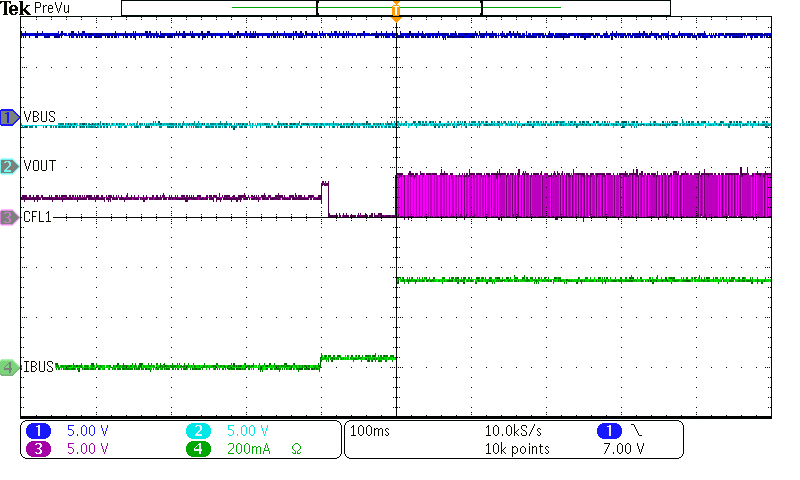Screen dimensions: 800x480
Task: Click the ohm termination symbol for channel 4
Action: pyautogui.click(x=296, y=449)
